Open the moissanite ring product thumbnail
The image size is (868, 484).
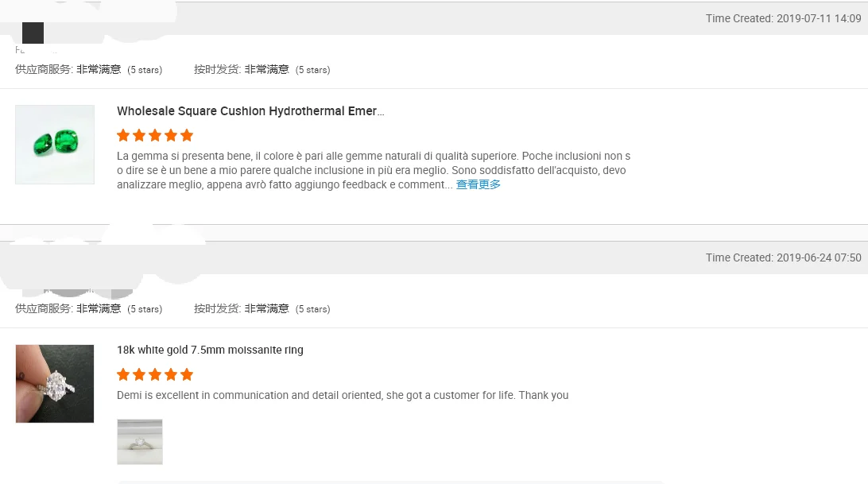click(55, 384)
